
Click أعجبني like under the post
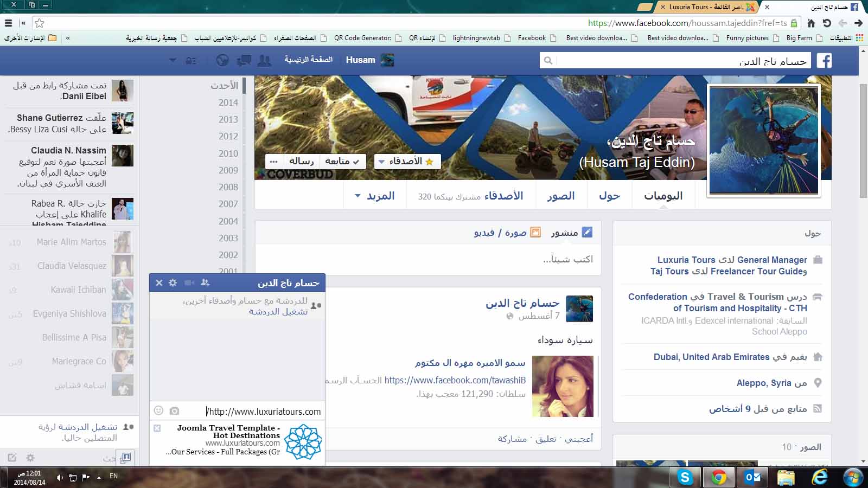[x=578, y=439]
